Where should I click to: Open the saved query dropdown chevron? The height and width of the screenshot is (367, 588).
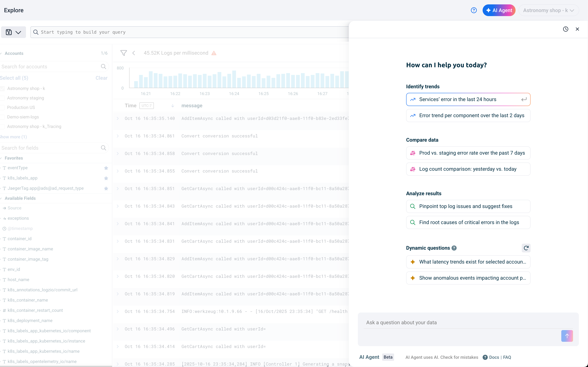pos(18,32)
